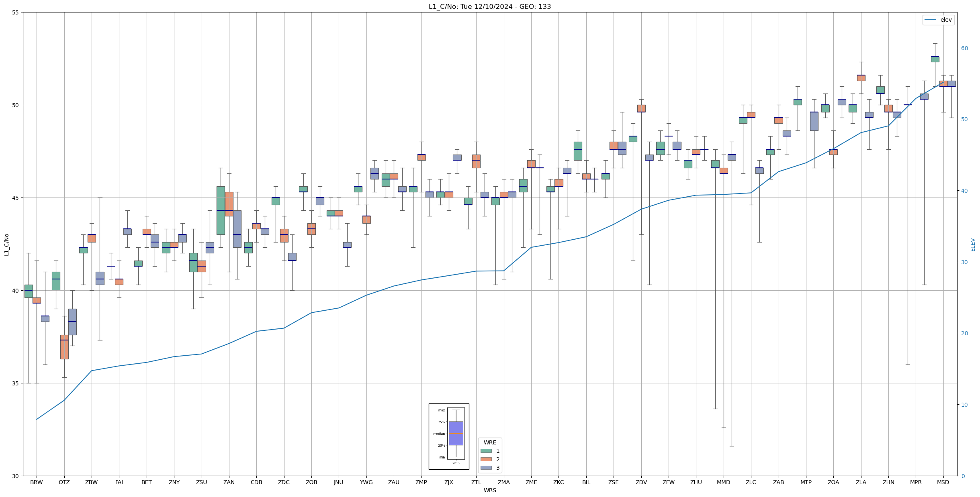Click the WRS x-axis title
The image size is (980, 497).
point(489,490)
